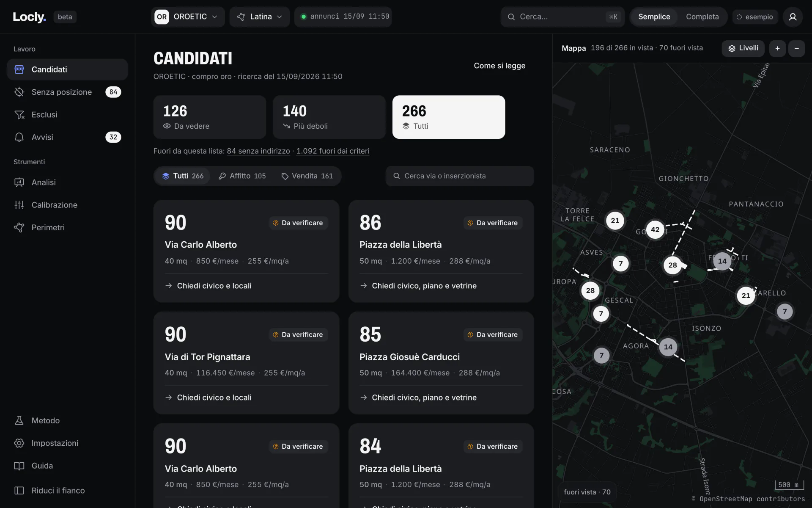Focus the Cerca via o inserzionista field

click(x=460, y=176)
